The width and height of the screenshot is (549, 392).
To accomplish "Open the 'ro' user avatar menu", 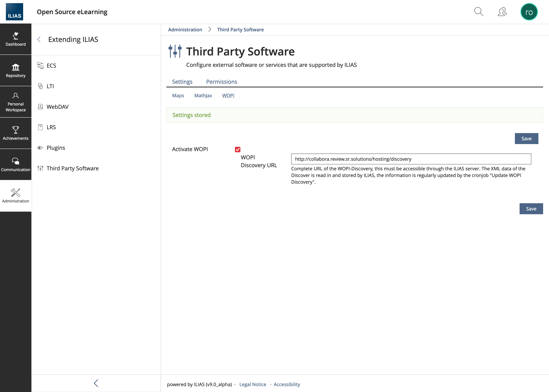I will click(529, 12).
